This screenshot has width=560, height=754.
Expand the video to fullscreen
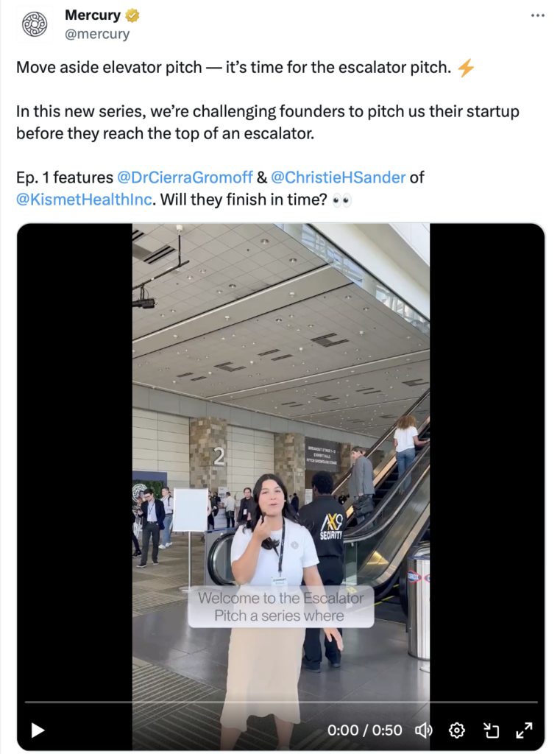[524, 730]
